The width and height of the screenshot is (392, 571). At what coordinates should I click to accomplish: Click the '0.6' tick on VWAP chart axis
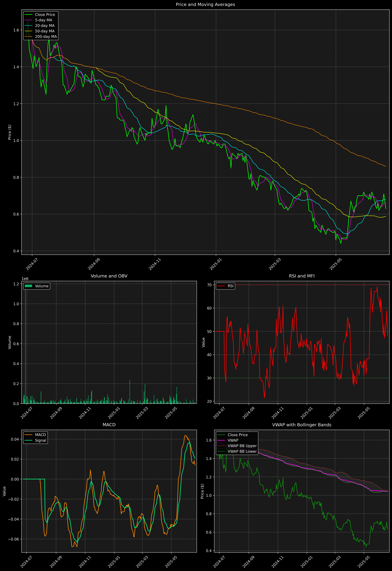pyautogui.click(x=209, y=532)
